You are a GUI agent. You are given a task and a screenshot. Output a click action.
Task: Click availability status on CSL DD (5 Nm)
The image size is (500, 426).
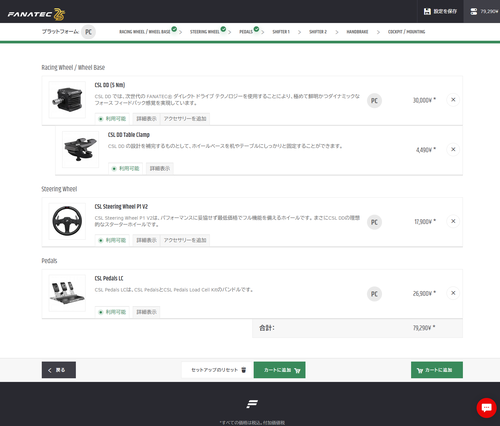(112, 119)
